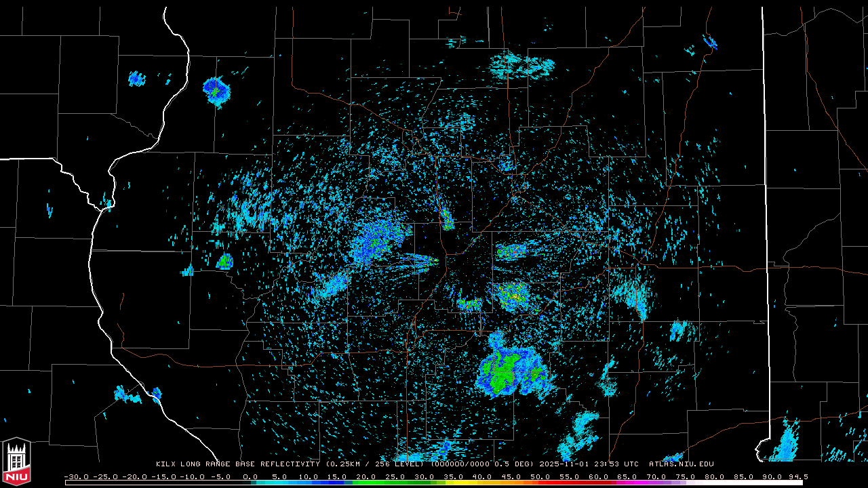Select the yellow-red core echo southeast of the radar
This screenshot has height=488, width=868.
(513, 296)
